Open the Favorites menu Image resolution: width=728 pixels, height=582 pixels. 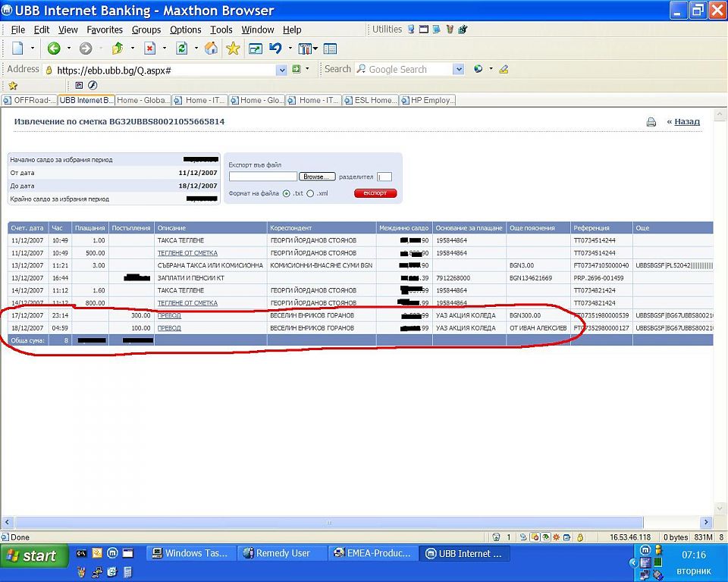pos(105,30)
